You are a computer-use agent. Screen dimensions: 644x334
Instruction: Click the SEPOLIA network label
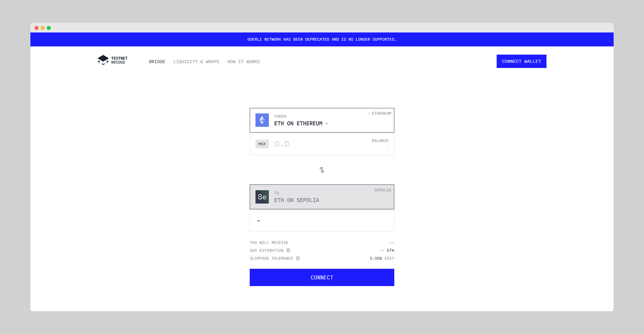382,190
